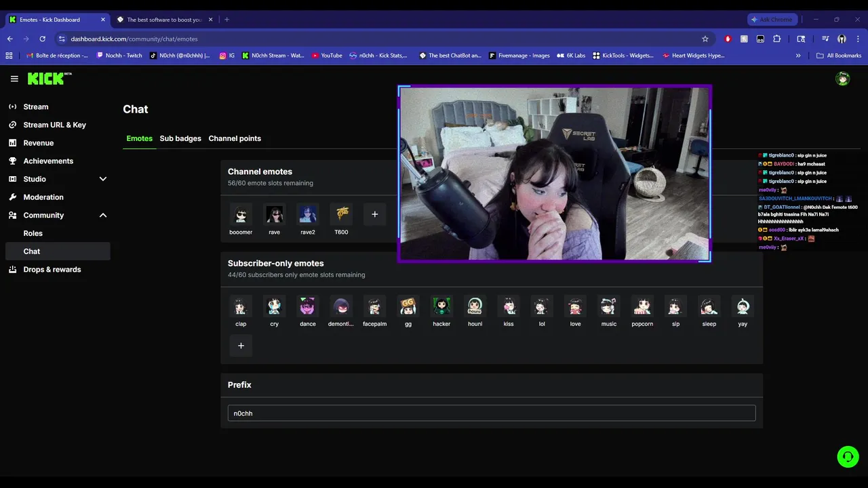Open the support chat bubble
This screenshot has width=868, height=488.
pos(848,457)
